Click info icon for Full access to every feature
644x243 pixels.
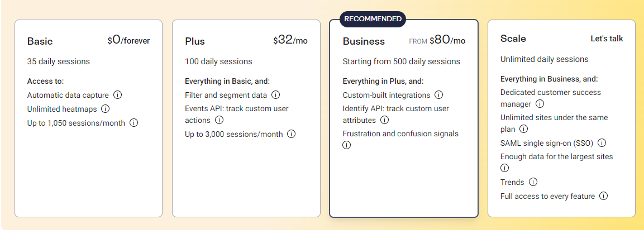603,196
